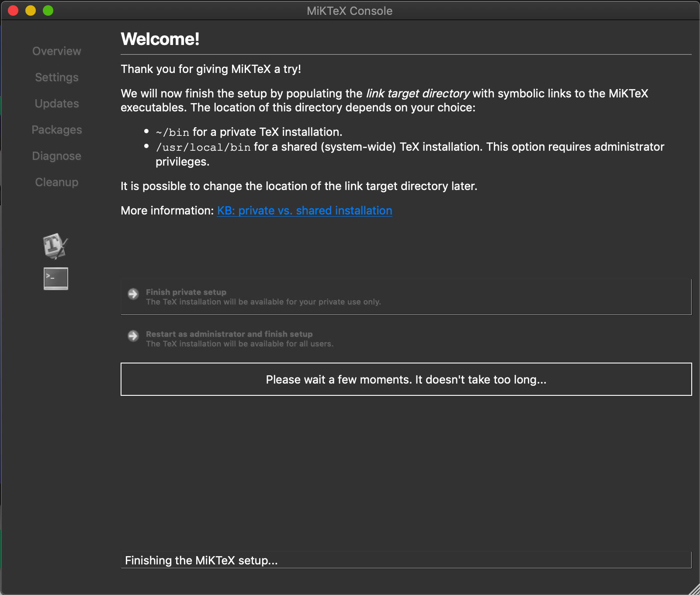This screenshot has height=595, width=700.
Task: Click the 'Please wait a few moments' box
Action: [406, 379]
